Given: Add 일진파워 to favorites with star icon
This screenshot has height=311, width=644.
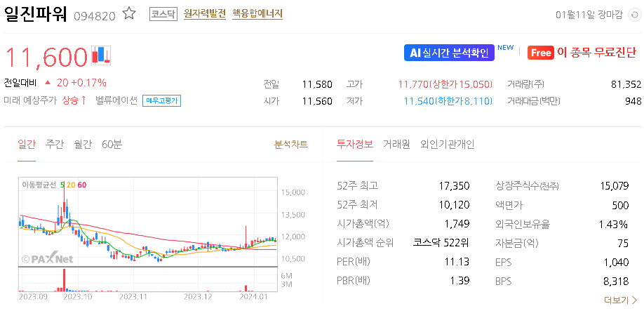Looking at the screenshot, I should (x=129, y=14).
